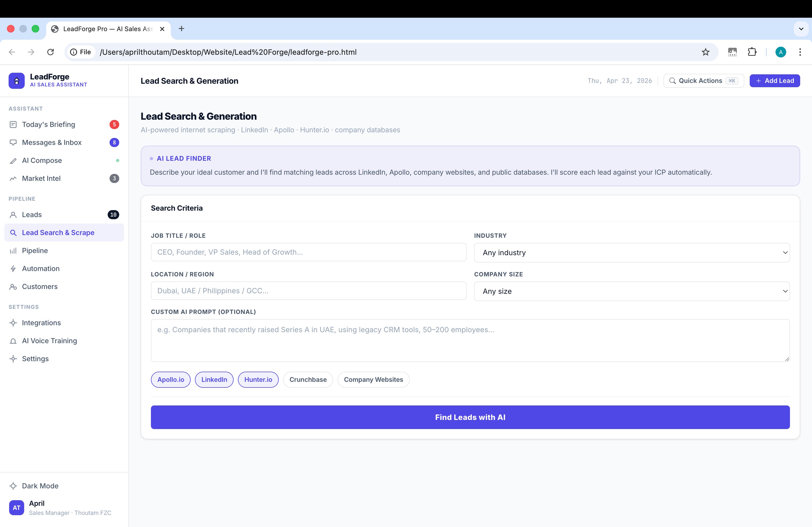This screenshot has height=527, width=812.
Task: Click the AI Voice Training bell icon
Action: tap(13, 341)
